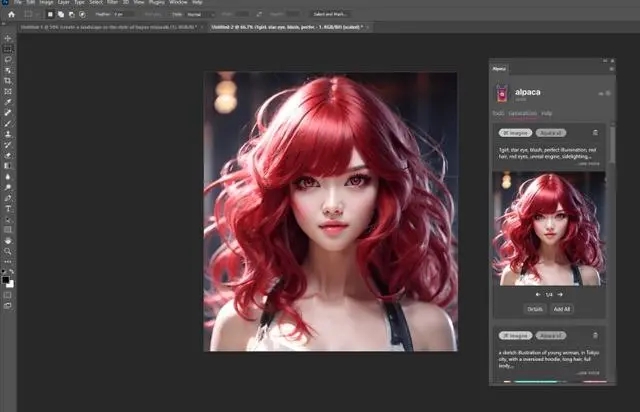Collapse the Alpaca panel with double-arrow icon
This screenshot has width=640, height=412.
coord(605,60)
